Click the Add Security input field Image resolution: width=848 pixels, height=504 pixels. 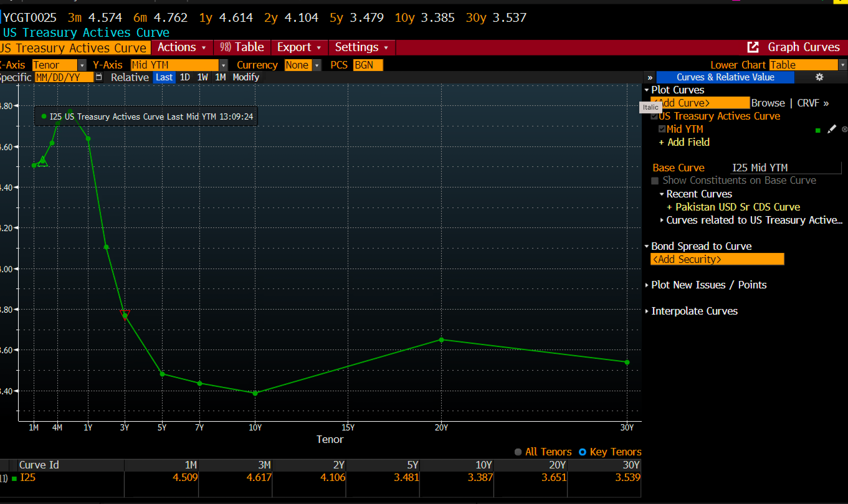click(x=717, y=259)
